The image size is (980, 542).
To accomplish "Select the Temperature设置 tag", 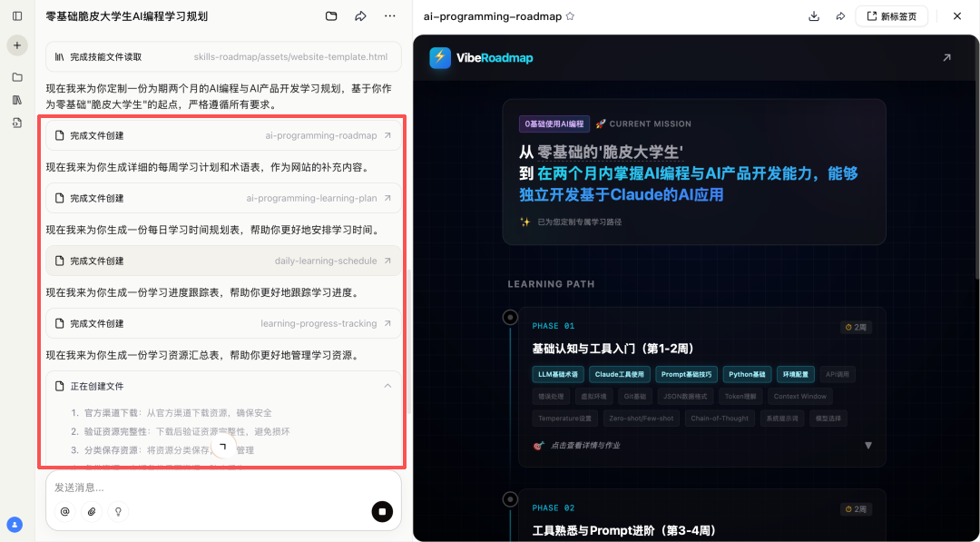I will coord(565,419).
